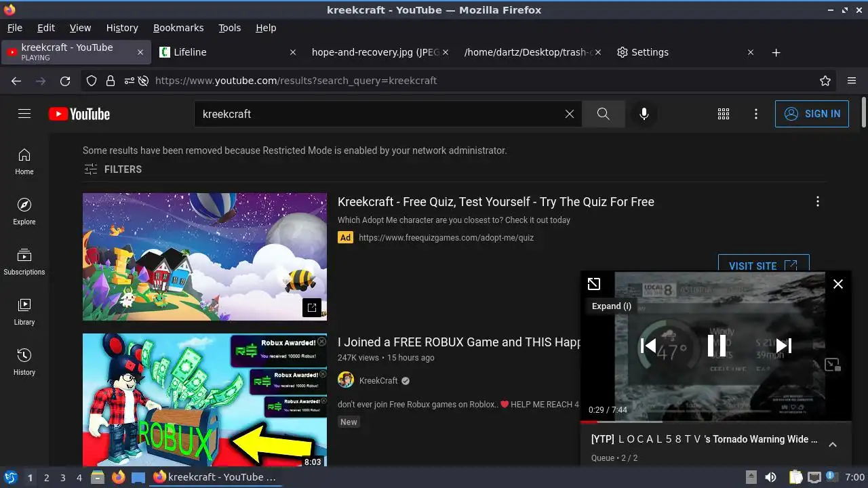Open the KreekCraft channel name link
The width and height of the screenshot is (868, 488).
pos(378,381)
